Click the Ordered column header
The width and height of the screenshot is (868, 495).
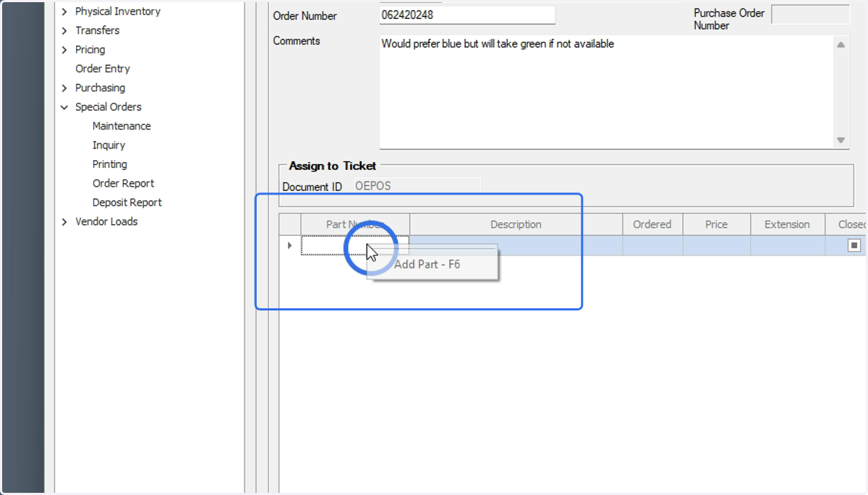(x=652, y=224)
